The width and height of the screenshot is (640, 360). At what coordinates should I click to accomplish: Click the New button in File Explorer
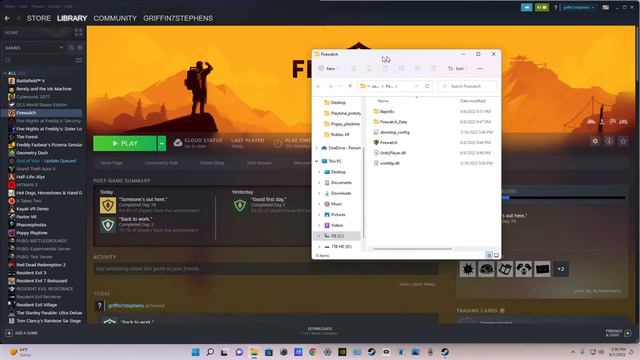tap(329, 69)
